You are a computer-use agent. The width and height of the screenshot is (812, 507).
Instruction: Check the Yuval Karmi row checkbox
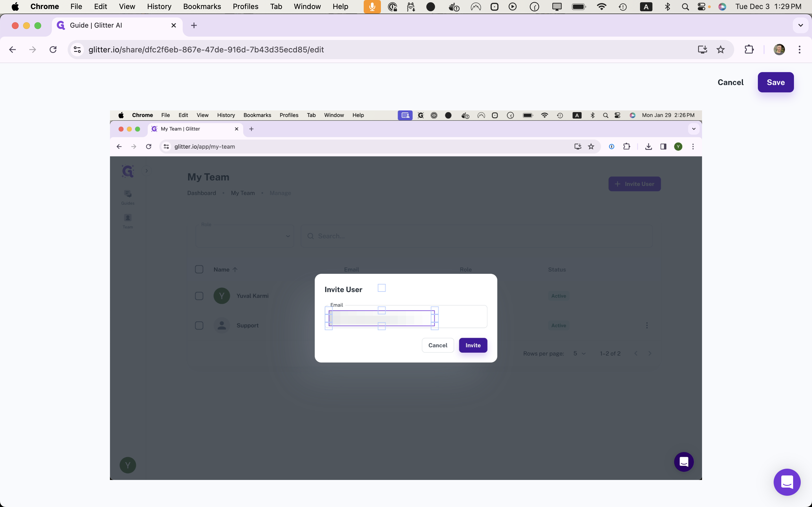(199, 296)
